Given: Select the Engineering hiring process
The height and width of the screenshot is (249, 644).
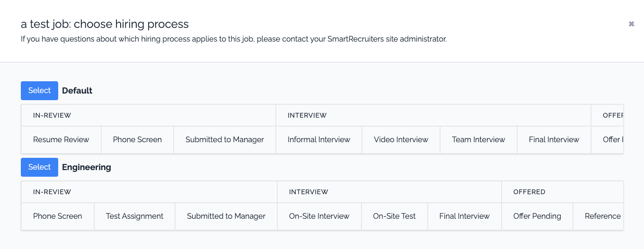Looking at the screenshot, I should coord(39,167).
